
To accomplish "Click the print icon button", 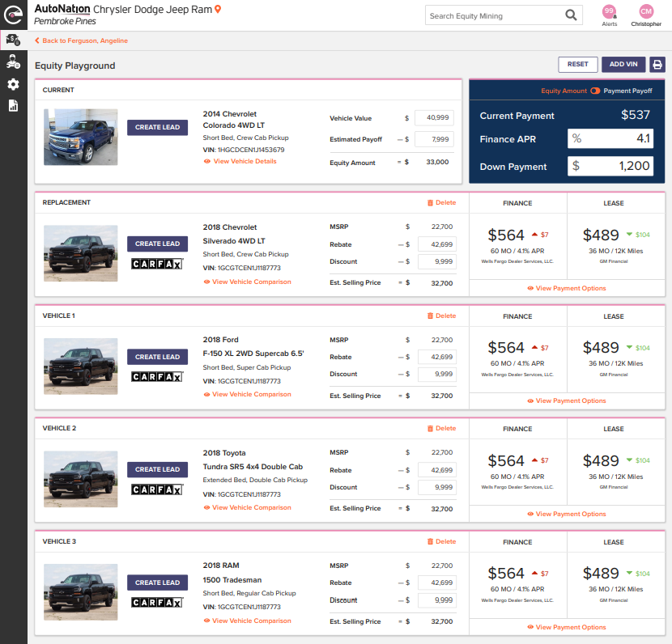I will click(x=657, y=65).
